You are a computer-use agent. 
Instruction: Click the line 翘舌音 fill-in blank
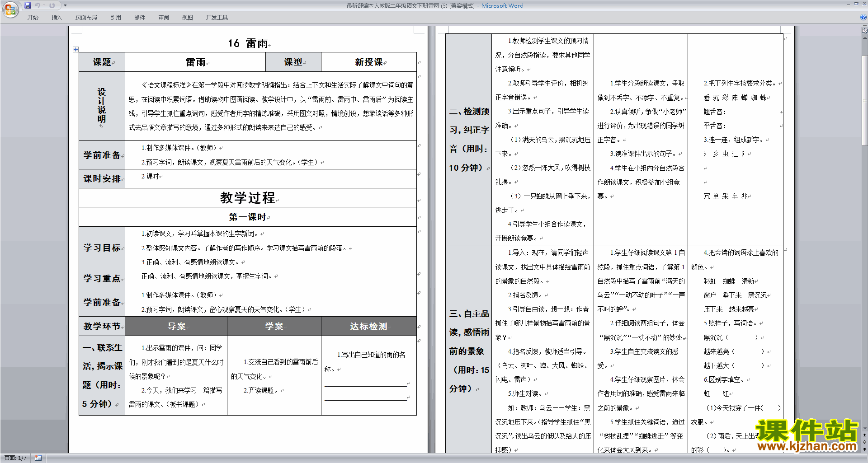(x=753, y=112)
